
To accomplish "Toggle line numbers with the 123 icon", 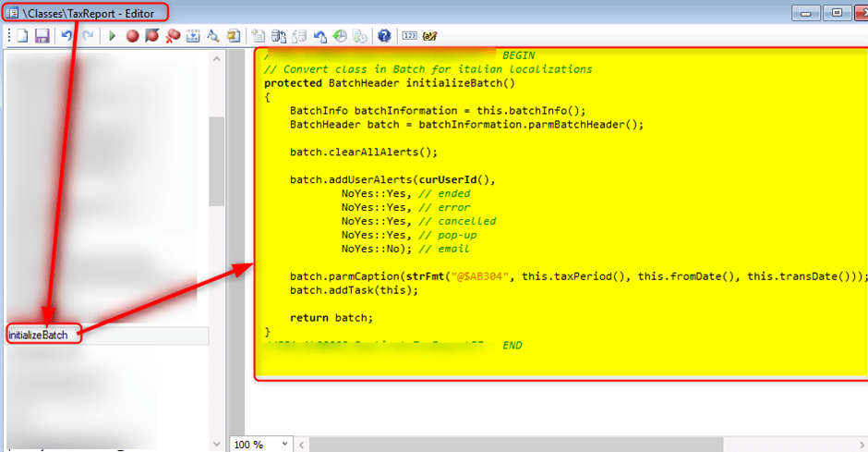I will [x=408, y=36].
